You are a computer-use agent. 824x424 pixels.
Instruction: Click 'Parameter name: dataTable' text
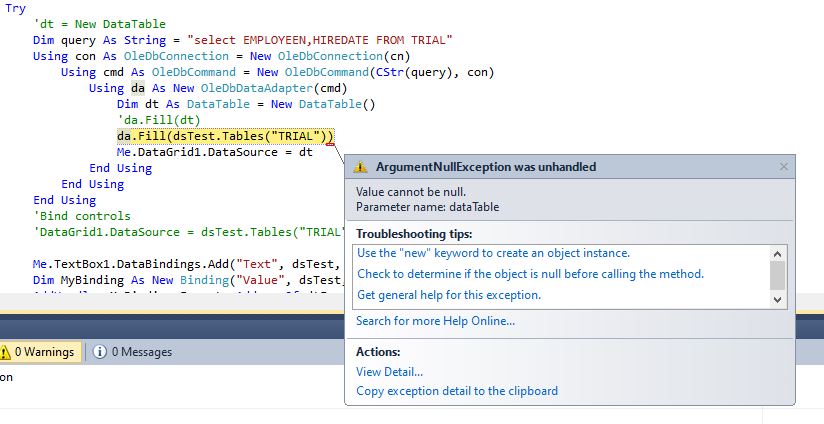(x=428, y=207)
